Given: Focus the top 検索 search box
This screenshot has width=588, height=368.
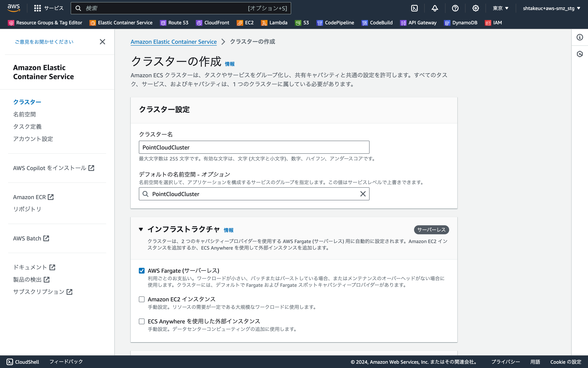Looking at the screenshot, I should click(181, 8).
